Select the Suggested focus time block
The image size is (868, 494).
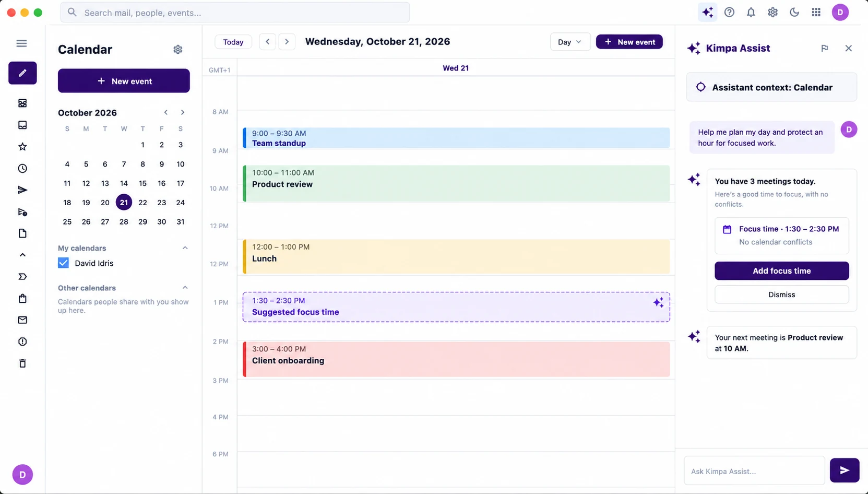pos(456,307)
